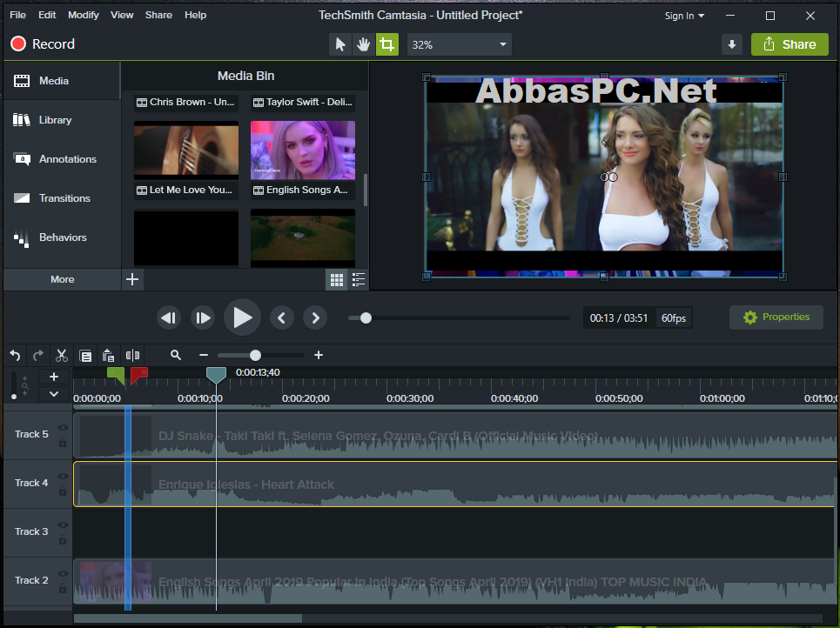840x628 pixels.
Task: Click the magnifier zoom-to-fit icon
Action: click(x=176, y=355)
